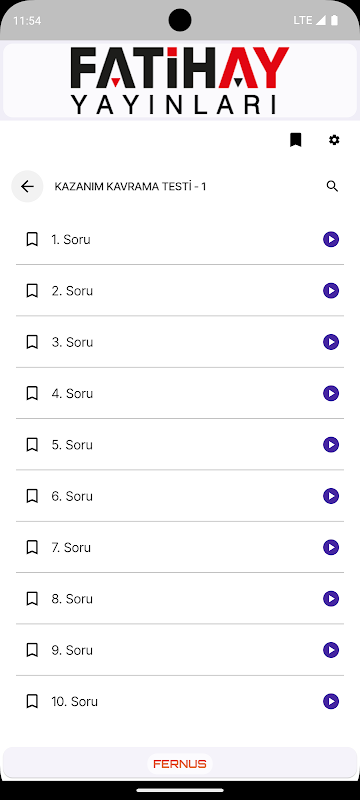The height and width of the screenshot is (800, 360).
Task: Bookmark the 9. Soru entry
Action: click(32, 650)
